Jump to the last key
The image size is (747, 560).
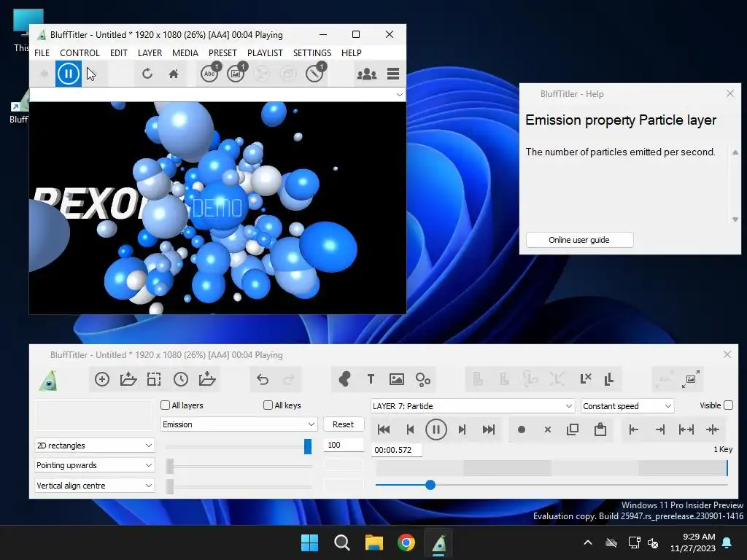488,429
